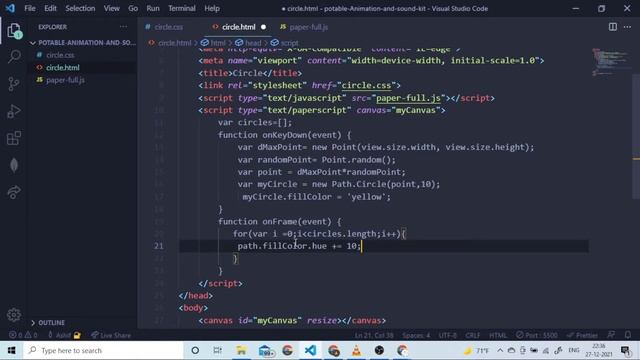Show errors and warnings in status bar
Screen dimensions: 640x360
pos(23,335)
